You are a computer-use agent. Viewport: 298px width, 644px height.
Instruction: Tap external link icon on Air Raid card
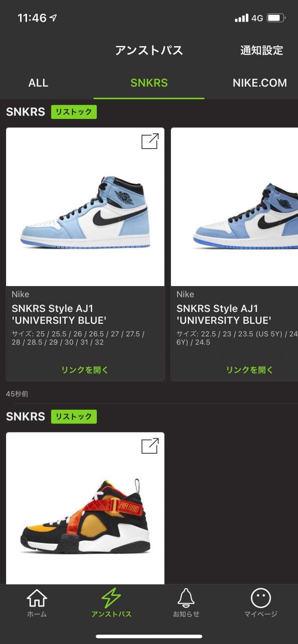[x=150, y=446]
